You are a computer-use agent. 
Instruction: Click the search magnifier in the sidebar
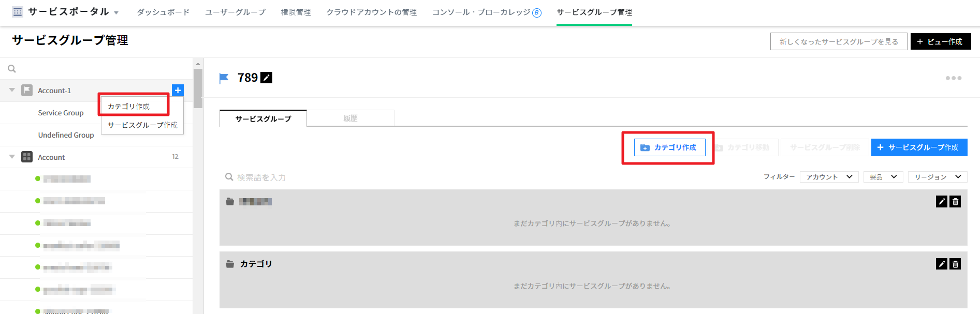12,69
